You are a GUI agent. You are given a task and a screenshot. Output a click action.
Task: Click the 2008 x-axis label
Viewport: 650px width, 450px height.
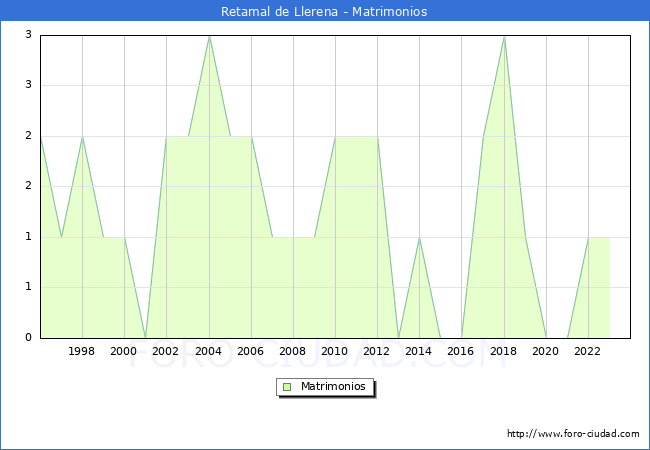point(293,351)
